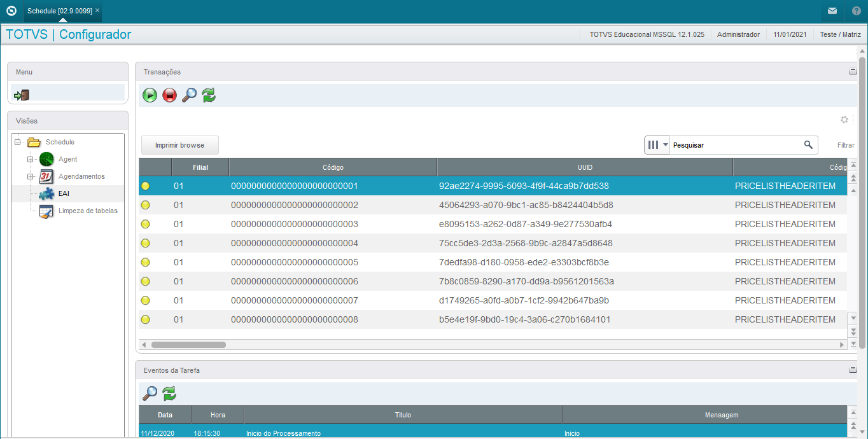Click yellow status dot of row 000...0003
Screen dimensions: 868x439
pos(145,224)
